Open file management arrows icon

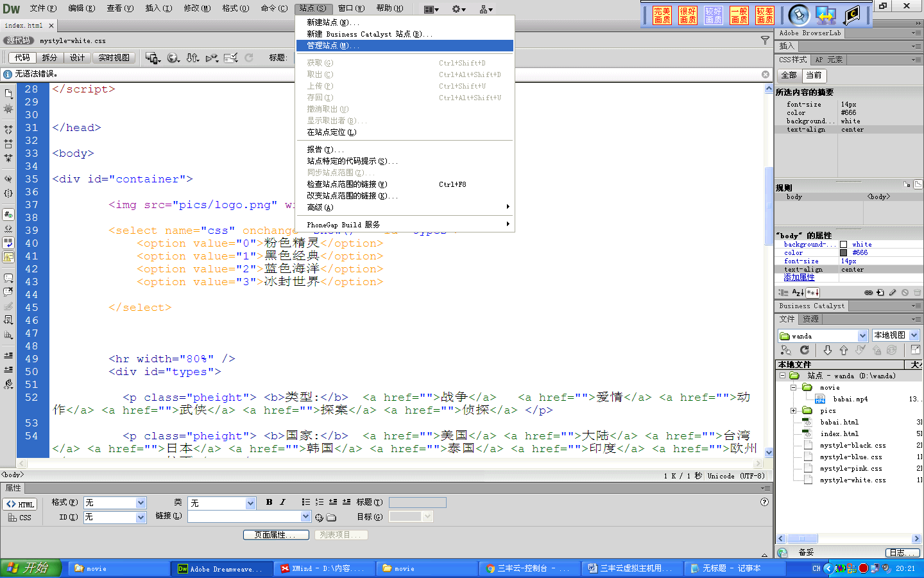(193, 58)
